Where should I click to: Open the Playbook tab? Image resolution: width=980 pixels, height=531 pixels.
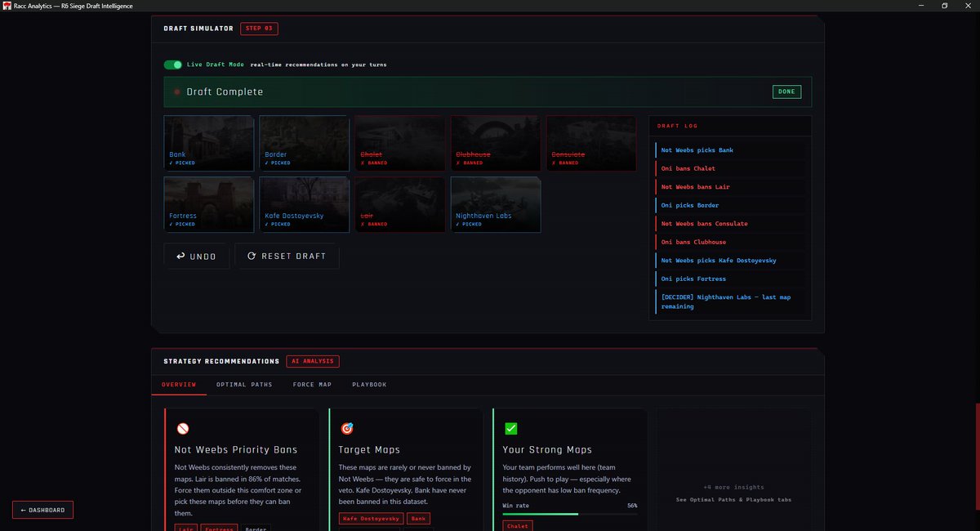(369, 384)
